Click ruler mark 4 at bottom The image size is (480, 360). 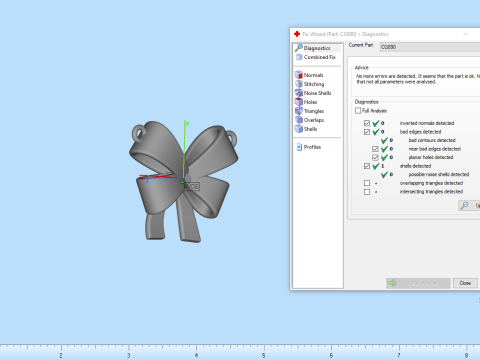point(196,355)
